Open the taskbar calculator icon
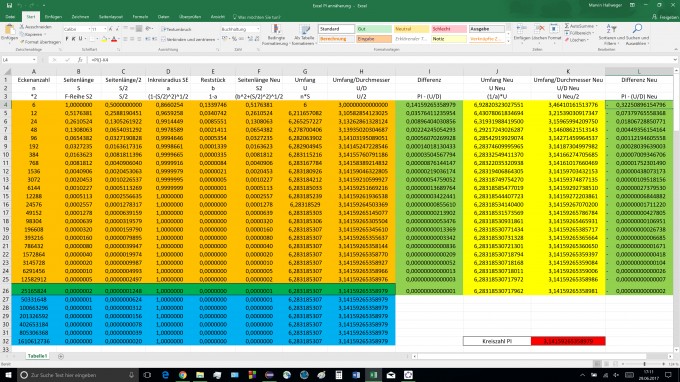The image size is (680, 382). tap(339, 375)
